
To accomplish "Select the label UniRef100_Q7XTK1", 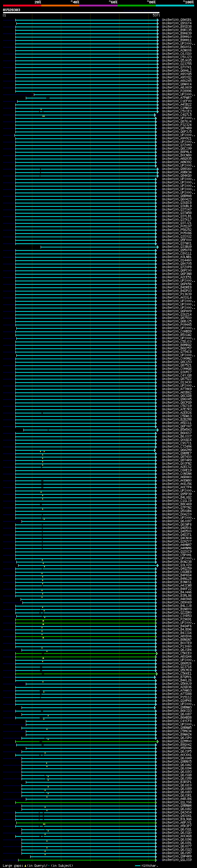I will tap(177, 67).
